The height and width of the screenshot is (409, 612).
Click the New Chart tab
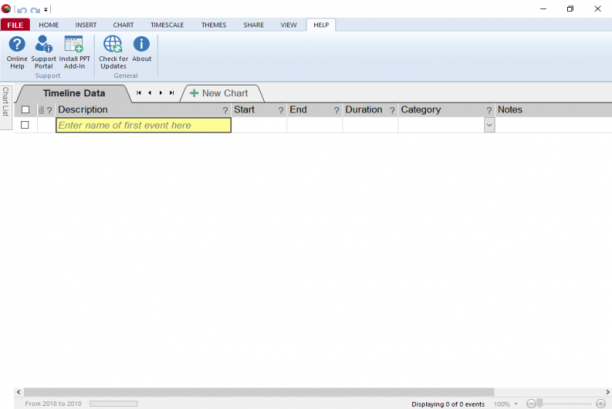(222, 93)
